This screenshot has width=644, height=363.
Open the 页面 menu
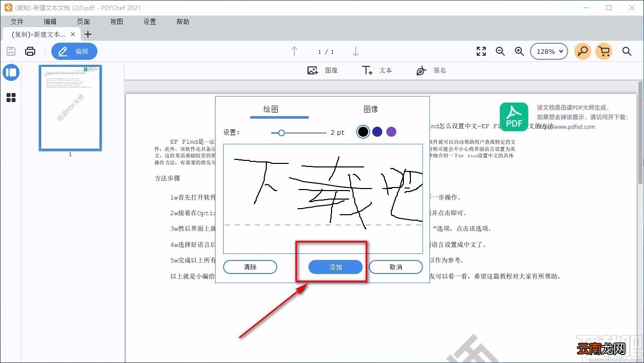click(83, 22)
